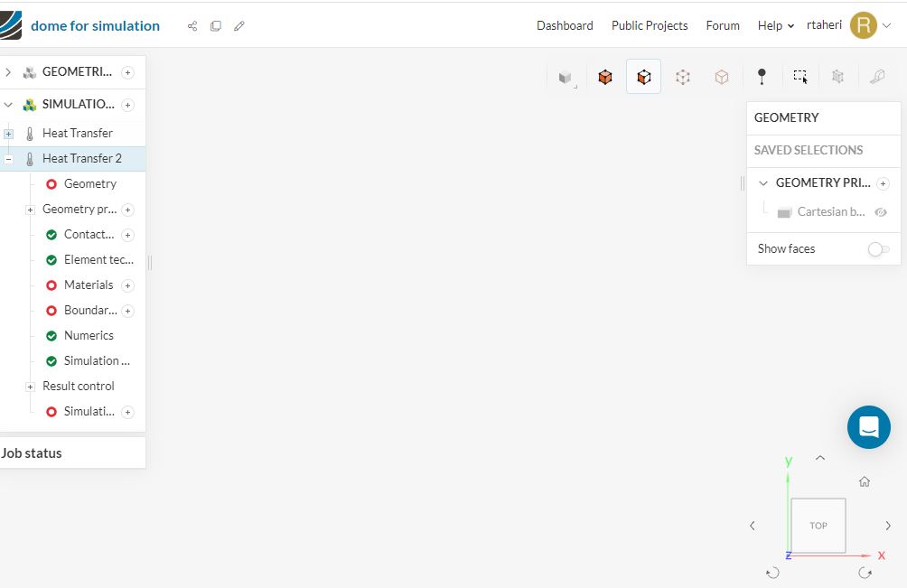Add a new geometry with plus icon
This screenshot has height=588, width=907.
(128, 72)
